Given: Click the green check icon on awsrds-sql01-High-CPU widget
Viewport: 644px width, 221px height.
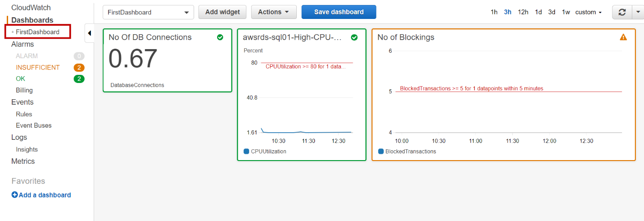Looking at the screenshot, I should coord(354,37).
